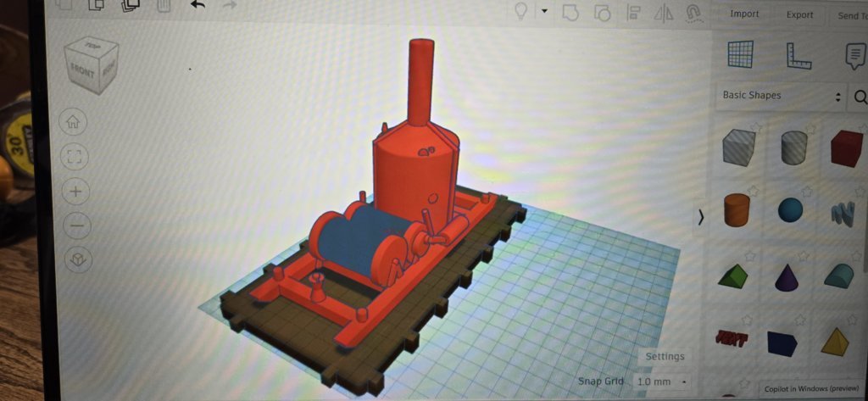Select the dark-blue Polygon shape
Screen dimensions: 868x401
[x=782, y=343]
